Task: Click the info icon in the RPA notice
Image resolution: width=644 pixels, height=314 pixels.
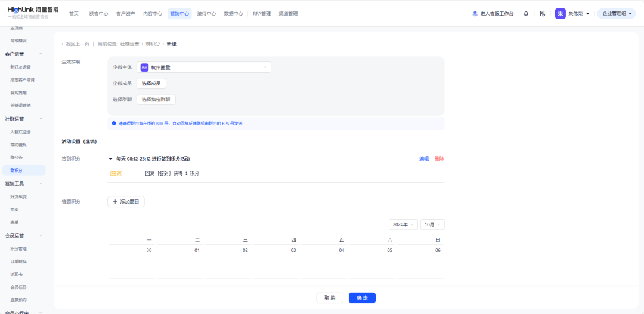Action: (114, 124)
